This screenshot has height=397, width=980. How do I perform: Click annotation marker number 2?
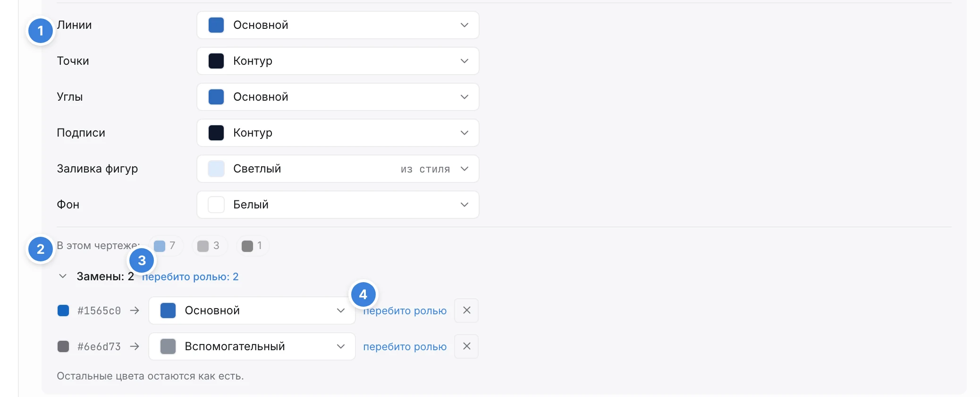coord(41,249)
